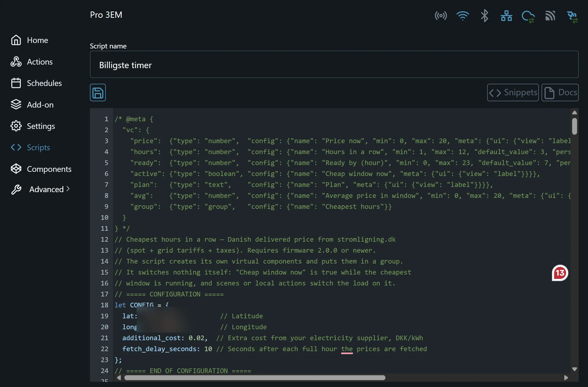Open Components section
Screen dimensions: 588x387
49,169
